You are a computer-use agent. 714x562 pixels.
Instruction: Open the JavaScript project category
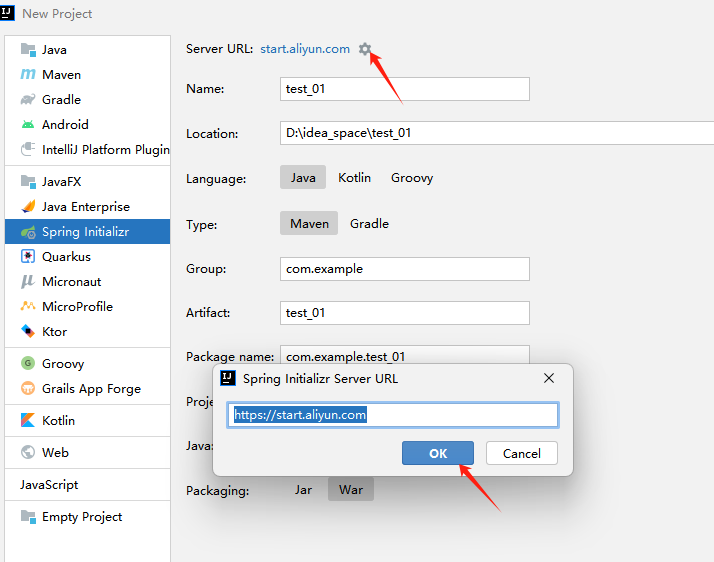(x=49, y=485)
